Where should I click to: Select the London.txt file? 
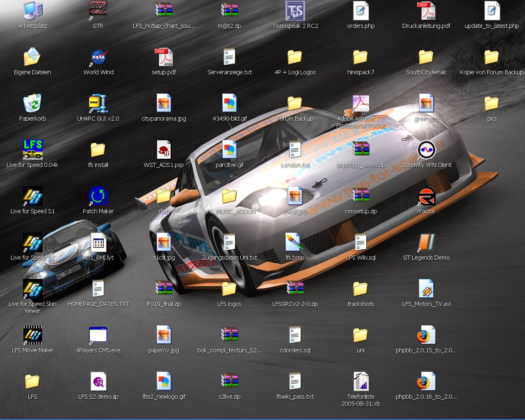point(295,150)
